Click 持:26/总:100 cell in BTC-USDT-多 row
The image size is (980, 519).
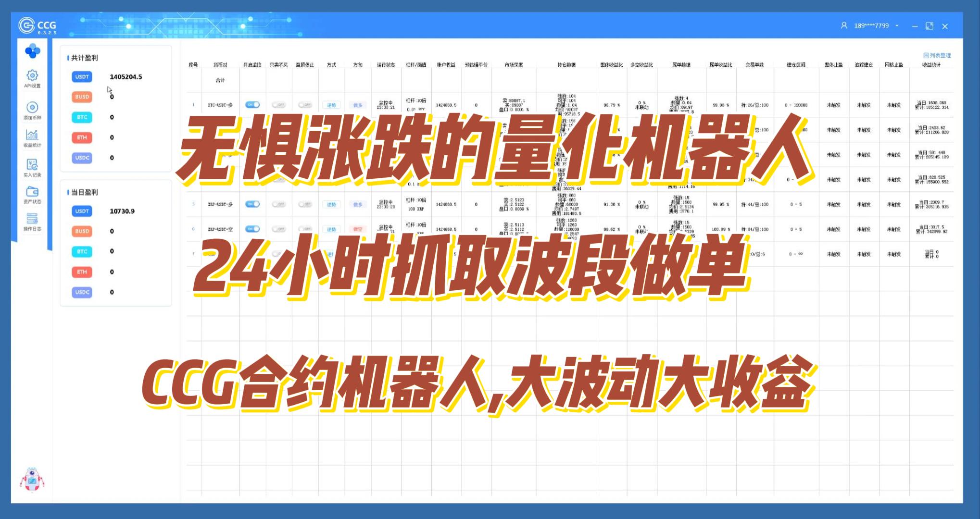pyautogui.click(x=754, y=105)
